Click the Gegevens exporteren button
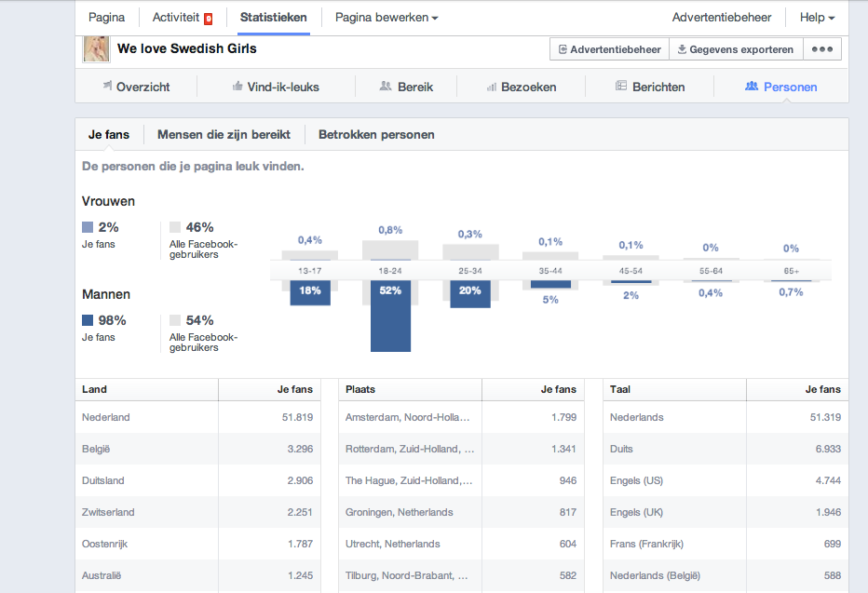 [736, 49]
